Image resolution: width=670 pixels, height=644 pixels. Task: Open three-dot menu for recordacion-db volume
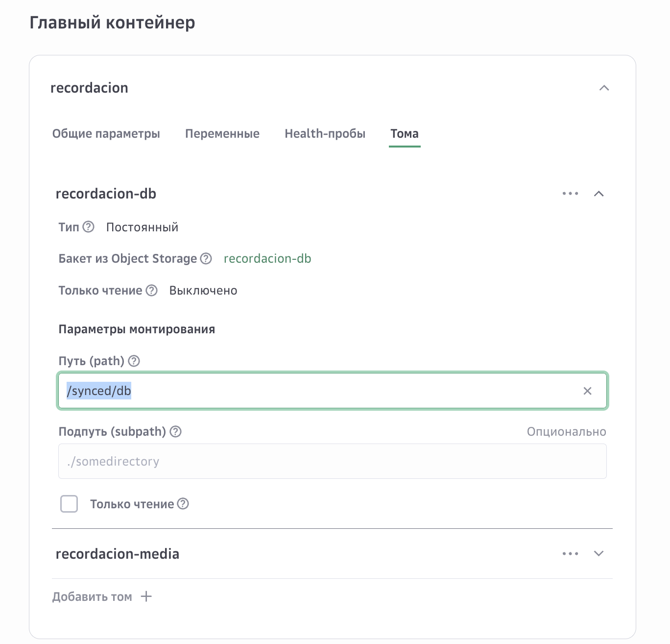(570, 194)
